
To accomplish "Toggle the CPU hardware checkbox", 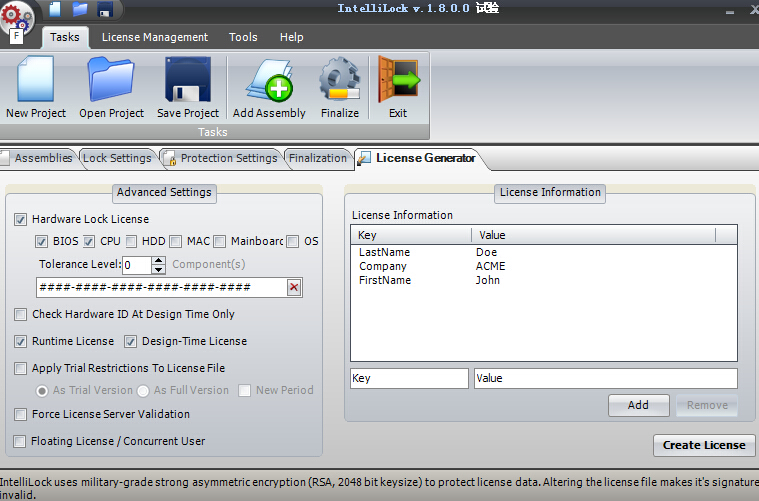I will coord(89,241).
